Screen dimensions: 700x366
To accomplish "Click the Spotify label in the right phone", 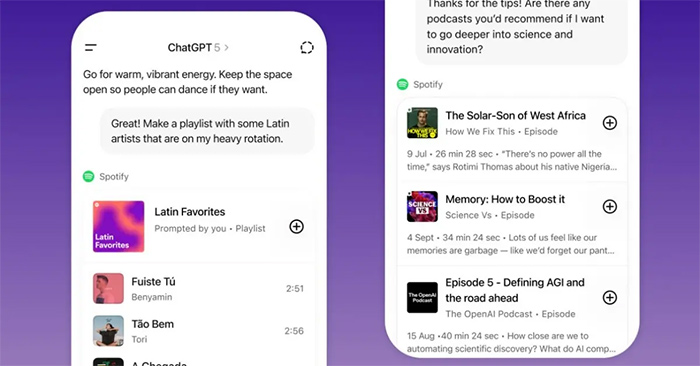I will tap(428, 84).
